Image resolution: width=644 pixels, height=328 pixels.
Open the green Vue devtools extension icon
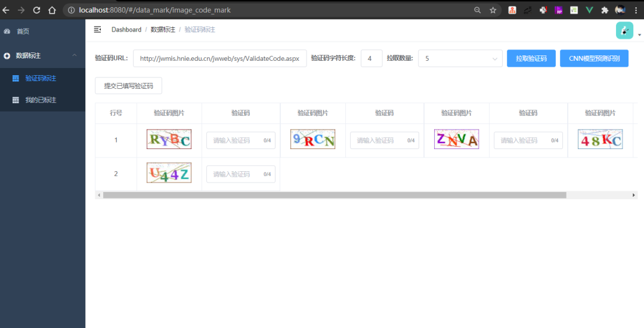(x=589, y=10)
